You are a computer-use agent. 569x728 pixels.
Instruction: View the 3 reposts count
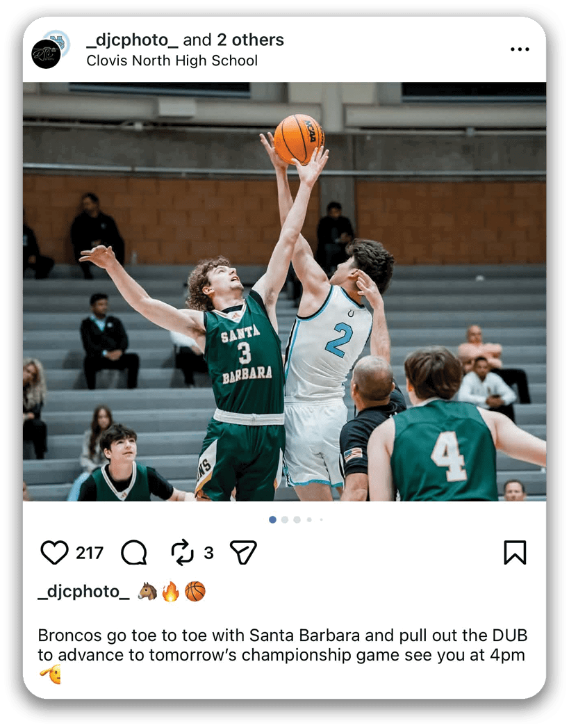pyautogui.click(x=208, y=553)
